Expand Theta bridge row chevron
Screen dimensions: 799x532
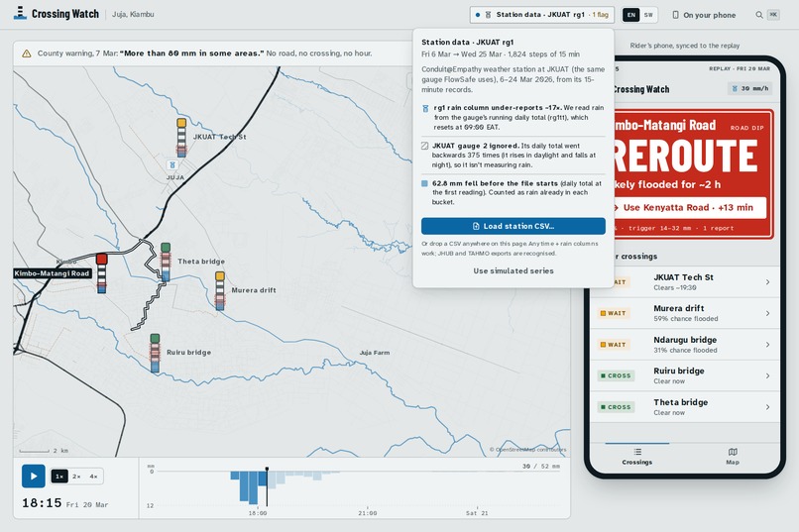coord(767,407)
